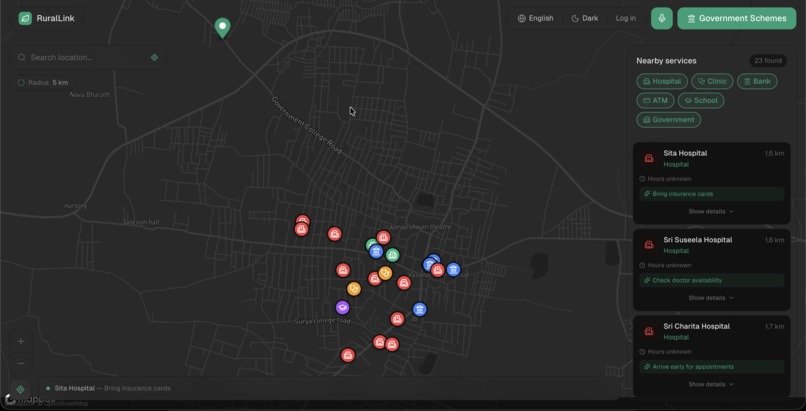Toggle the ATM filter chip
Viewport: 806px width, 411px height.
coord(655,101)
